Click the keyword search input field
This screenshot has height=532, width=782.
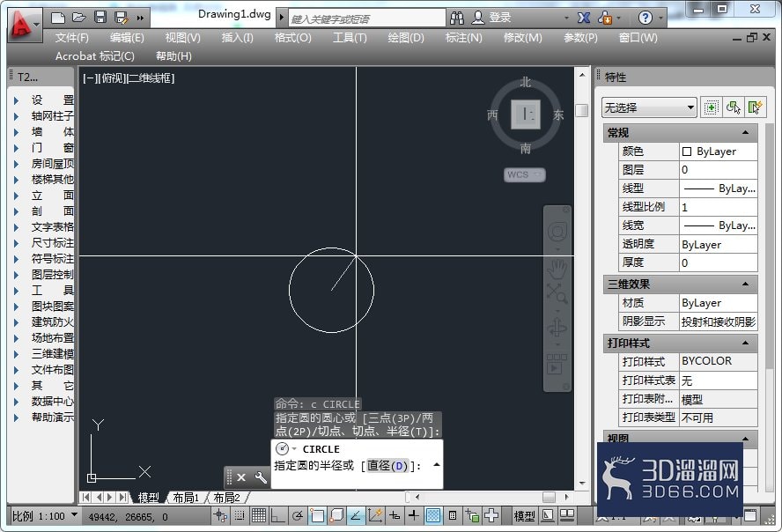tap(367, 18)
